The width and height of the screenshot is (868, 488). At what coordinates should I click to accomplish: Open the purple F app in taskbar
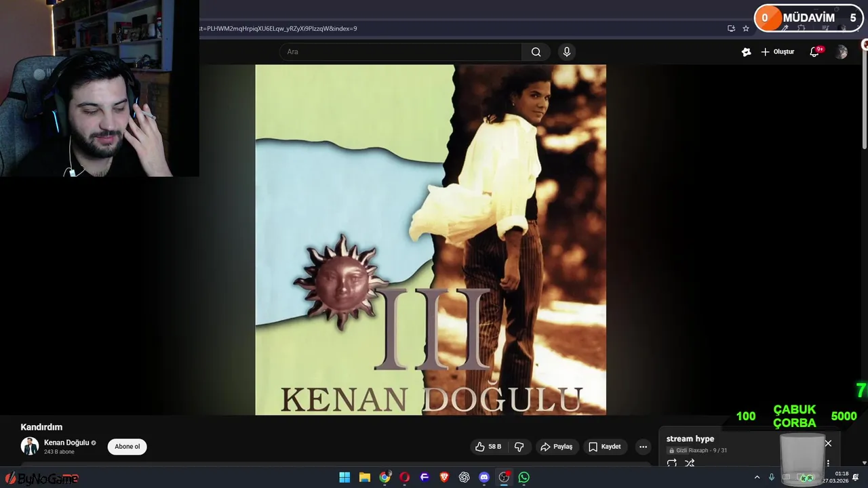[x=425, y=477]
